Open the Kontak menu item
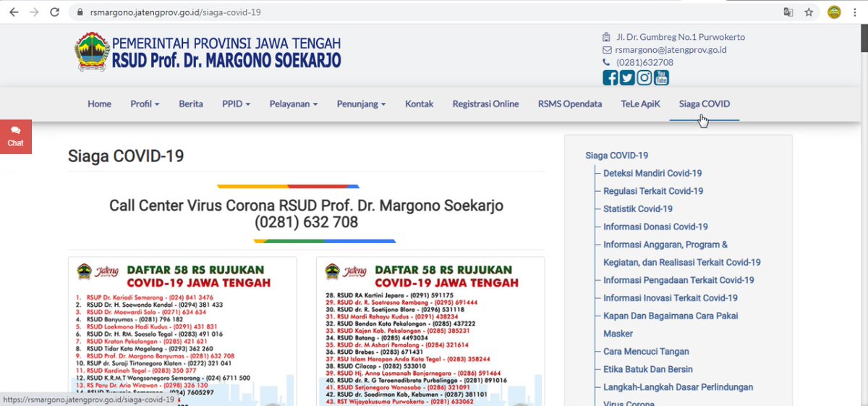This screenshot has height=406, width=868. (x=420, y=104)
